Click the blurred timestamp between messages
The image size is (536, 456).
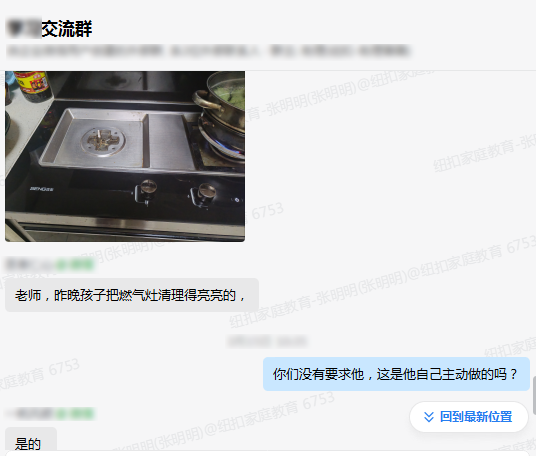tap(268, 341)
